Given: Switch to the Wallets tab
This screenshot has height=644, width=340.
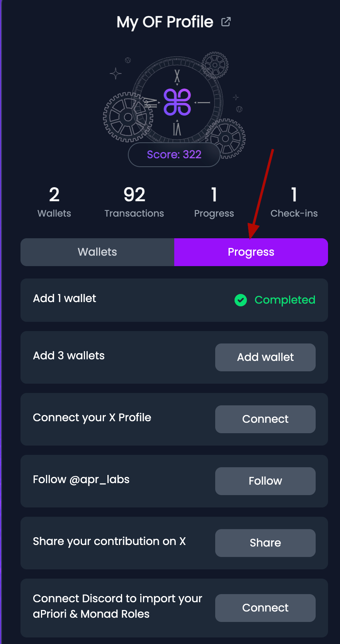Looking at the screenshot, I should pyautogui.click(x=97, y=252).
